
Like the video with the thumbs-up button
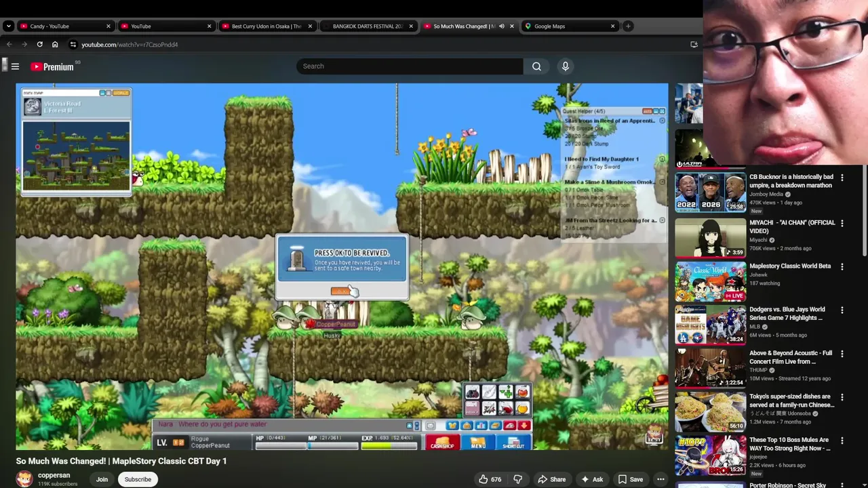490,479
